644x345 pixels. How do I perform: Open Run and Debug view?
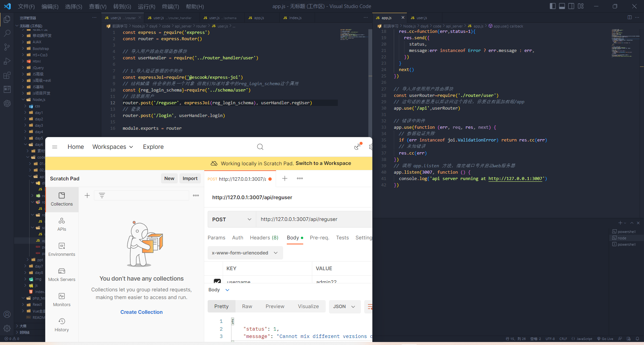(x=7, y=61)
